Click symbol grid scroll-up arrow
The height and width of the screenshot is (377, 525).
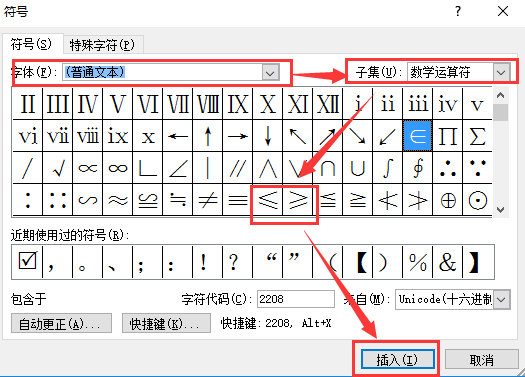pos(501,95)
